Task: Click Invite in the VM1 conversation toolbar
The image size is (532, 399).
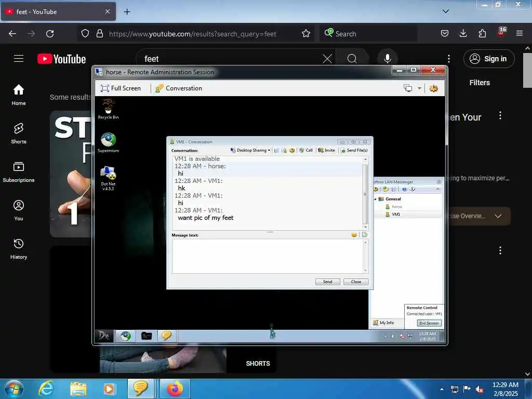Action: (326, 150)
